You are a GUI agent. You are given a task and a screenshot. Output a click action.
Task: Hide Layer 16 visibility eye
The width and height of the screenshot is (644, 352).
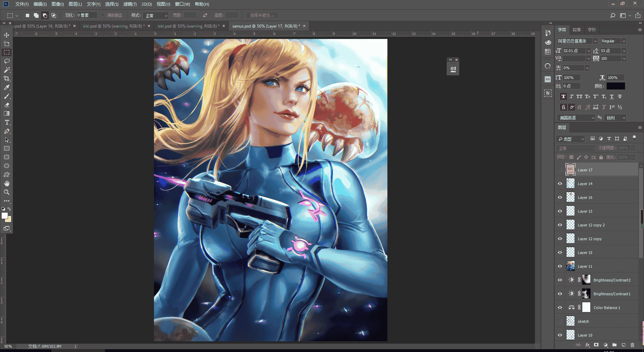click(560, 197)
